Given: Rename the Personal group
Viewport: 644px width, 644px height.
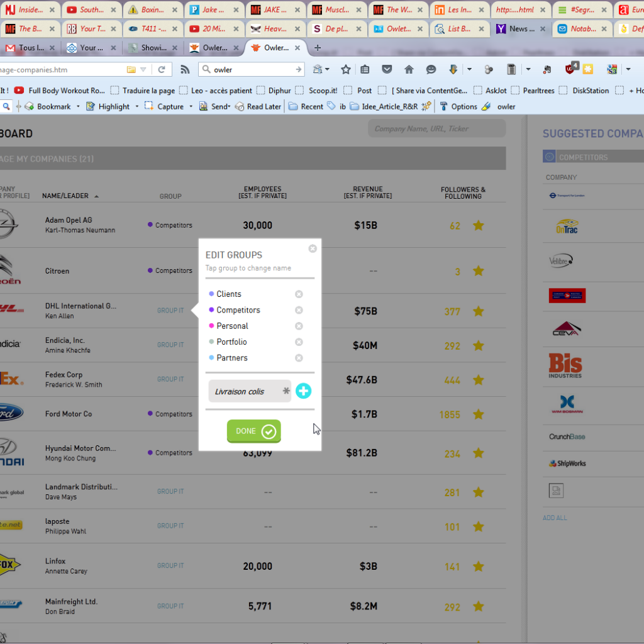Looking at the screenshot, I should 233,326.
